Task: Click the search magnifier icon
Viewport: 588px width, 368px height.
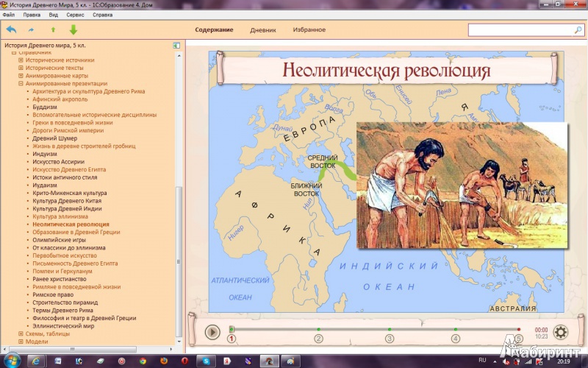Action: click(x=578, y=30)
